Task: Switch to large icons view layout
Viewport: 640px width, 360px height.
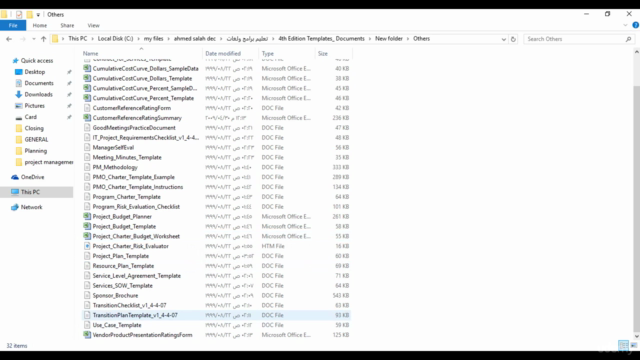Action: click(x=633, y=345)
